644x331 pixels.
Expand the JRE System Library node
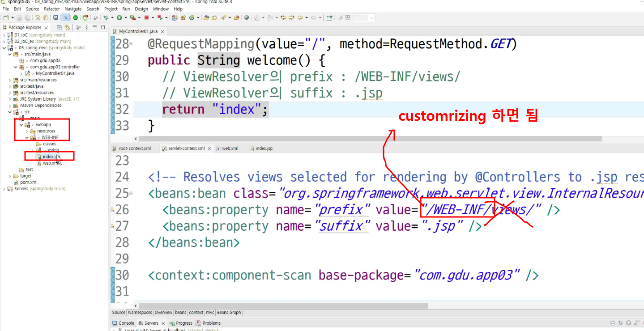coord(10,99)
